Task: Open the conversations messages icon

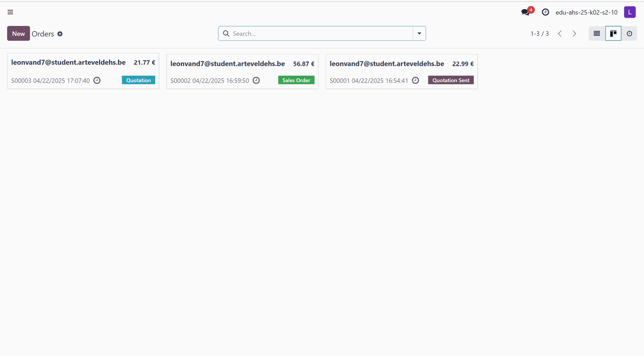Action: pos(525,12)
